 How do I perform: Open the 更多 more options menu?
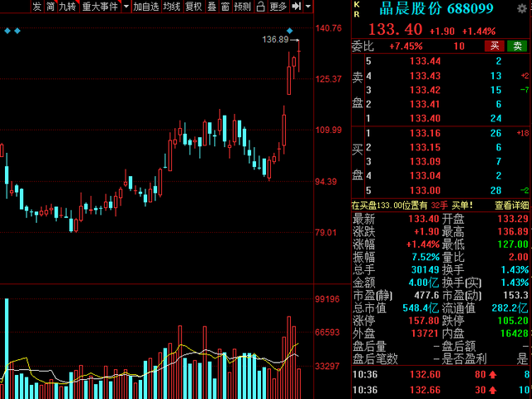pyautogui.click(x=278, y=6)
